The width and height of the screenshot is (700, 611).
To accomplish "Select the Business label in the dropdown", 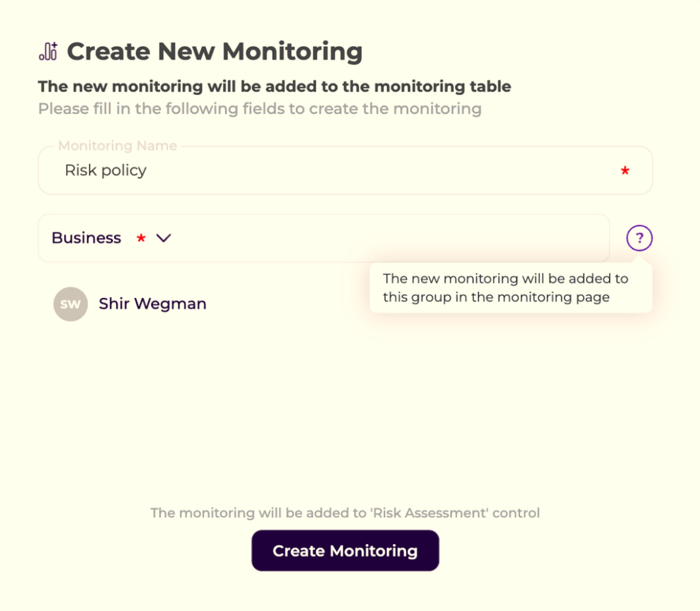I will point(86,238).
